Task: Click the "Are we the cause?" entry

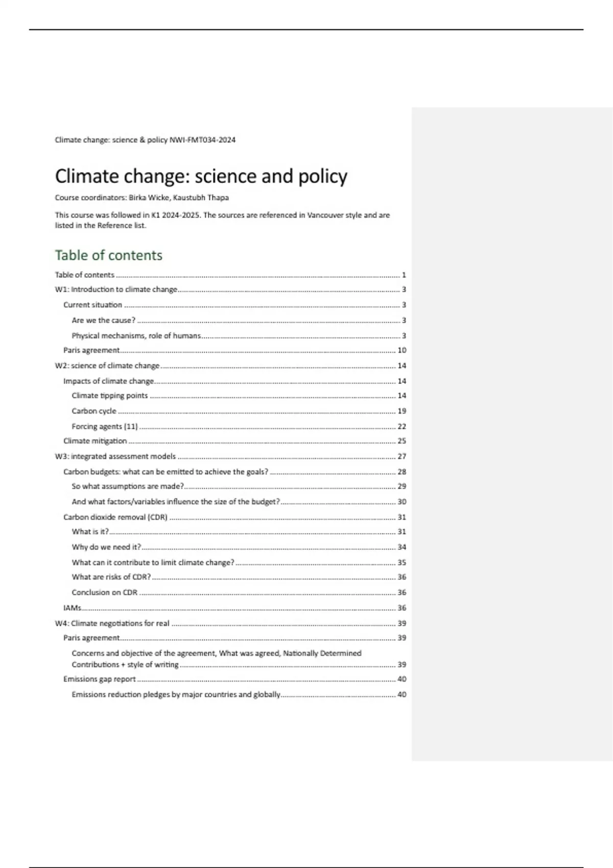Action: 103,320
